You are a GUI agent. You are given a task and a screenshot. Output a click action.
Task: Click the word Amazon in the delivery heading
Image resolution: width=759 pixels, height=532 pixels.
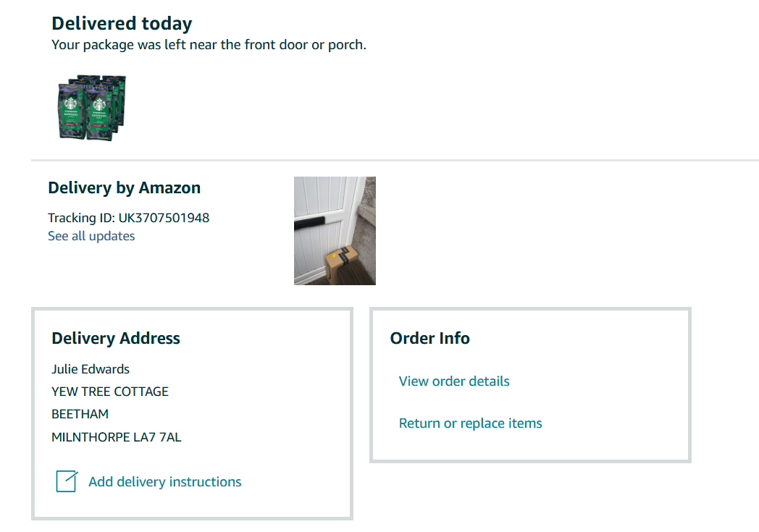pos(169,188)
